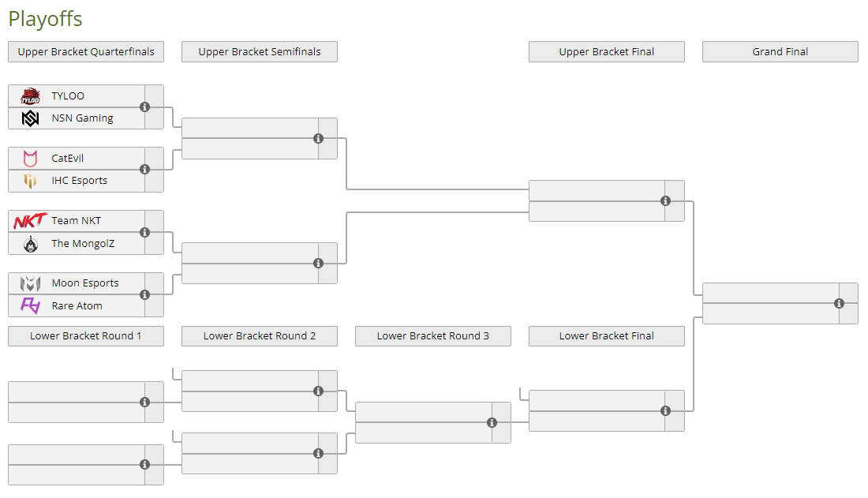
Task: Click the Team NKT logo
Action: coord(31,221)
